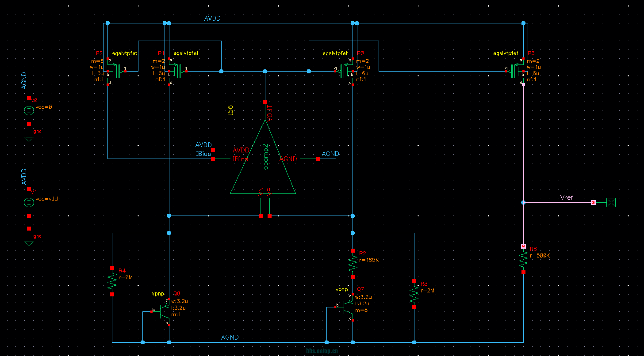Select the gnd triangle below V0
644x356 pixels.
(29, 139)
